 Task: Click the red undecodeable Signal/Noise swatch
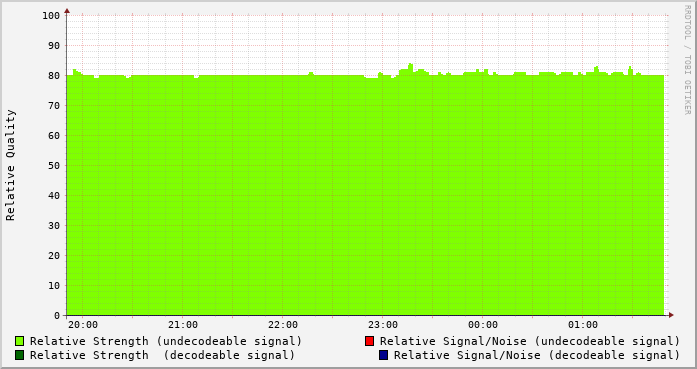[x=369, y=341]
